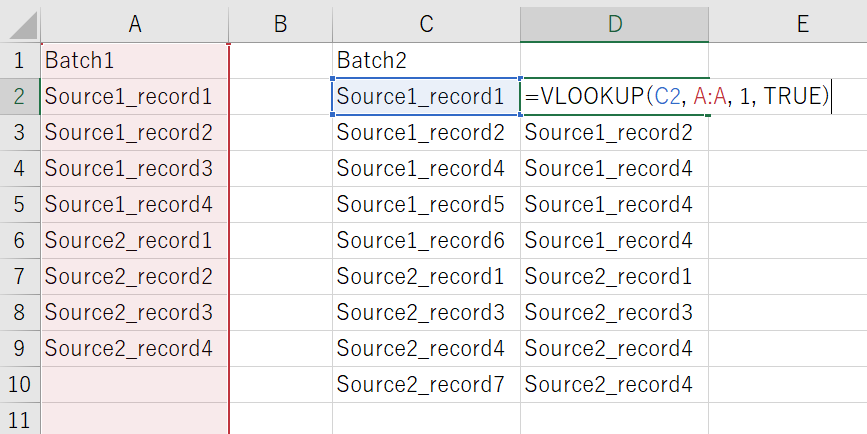Select row 11 header
Screen dimensions: 867x434
[x=20, y=419]
